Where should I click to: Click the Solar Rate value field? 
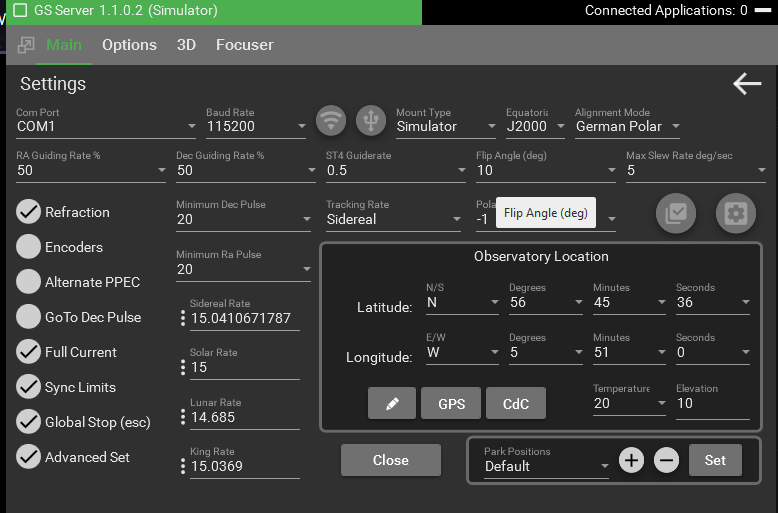245,368
